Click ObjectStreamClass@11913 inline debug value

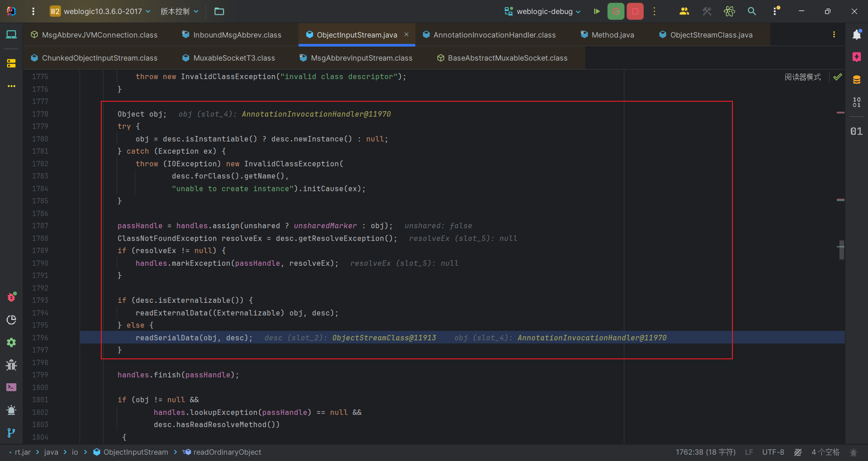[384, 338]
